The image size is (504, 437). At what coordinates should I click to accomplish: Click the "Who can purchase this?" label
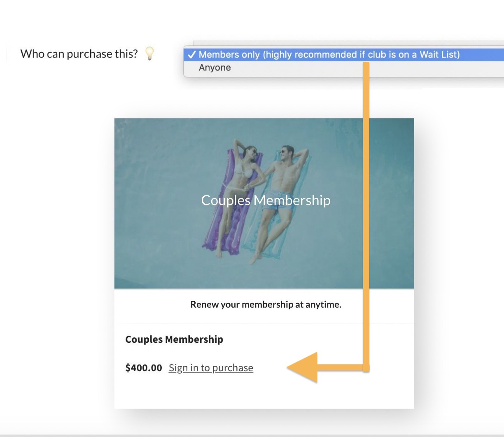(79, 54)
